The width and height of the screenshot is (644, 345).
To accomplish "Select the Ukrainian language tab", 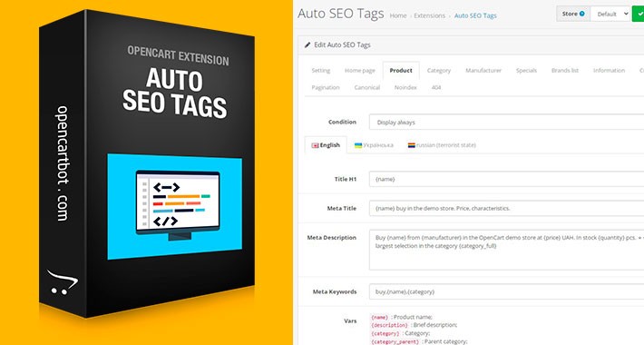I will point(374,145).
